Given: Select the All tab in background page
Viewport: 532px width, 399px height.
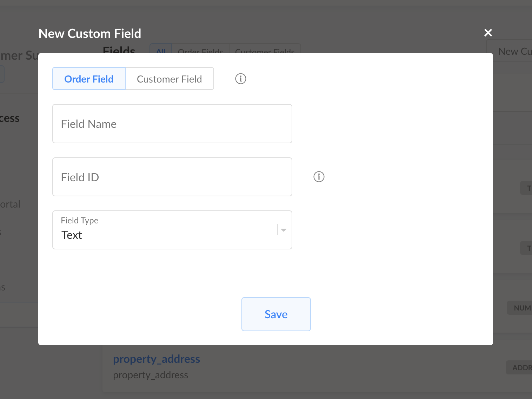Looking at the screenshot, I should point(161,48).
